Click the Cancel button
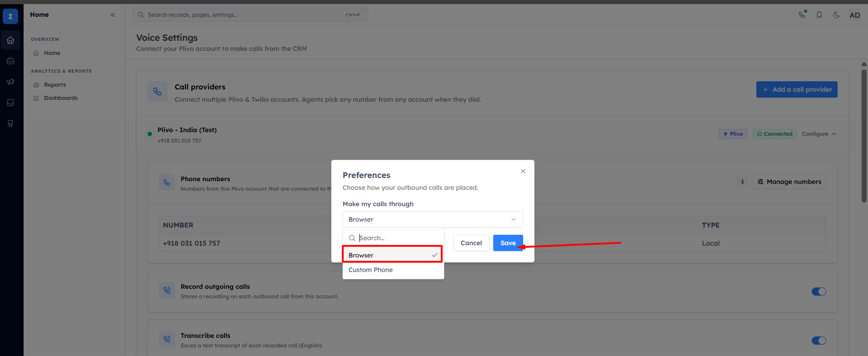Viewport: 868px width, 356px height. [471, 243]
